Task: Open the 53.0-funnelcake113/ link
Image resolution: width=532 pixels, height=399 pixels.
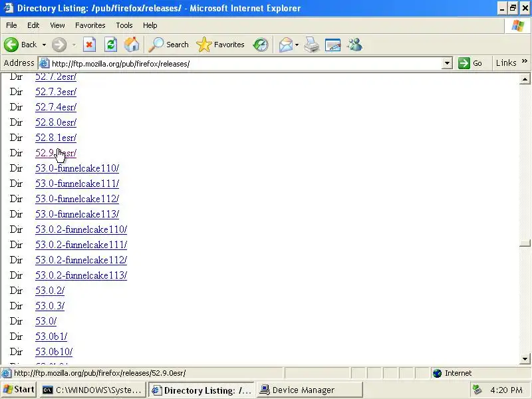Action: pyautogui.click(x=77, y=214)
